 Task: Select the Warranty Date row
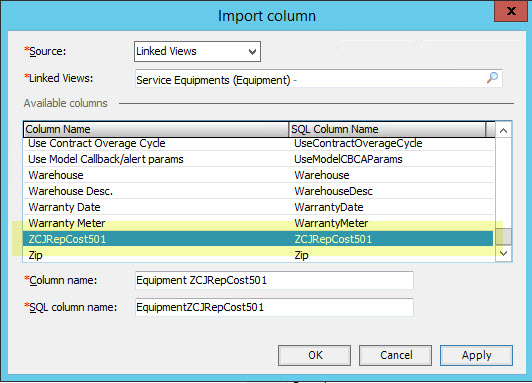[258, 207]
